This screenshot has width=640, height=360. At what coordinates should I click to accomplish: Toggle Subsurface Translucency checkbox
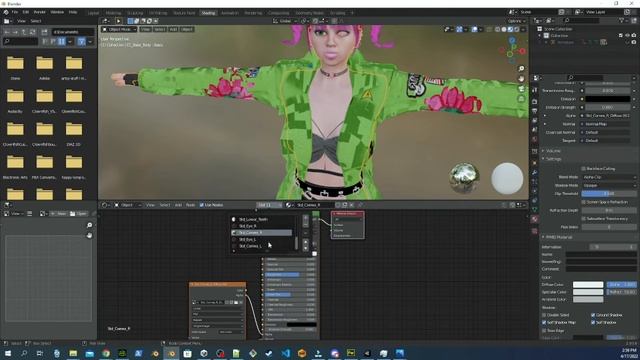(x=584, y=219)
